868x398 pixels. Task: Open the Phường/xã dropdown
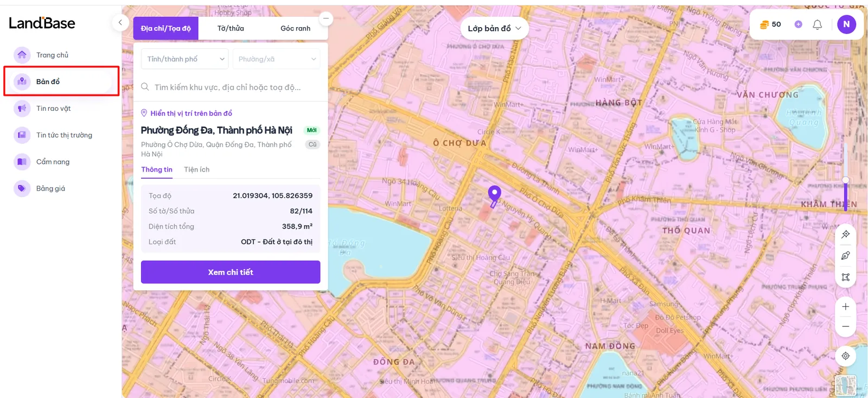tap(276, 59)
